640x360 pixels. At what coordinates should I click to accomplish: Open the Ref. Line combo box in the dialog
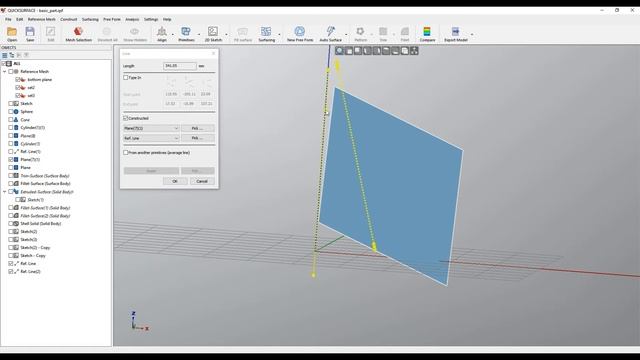[x=151, y=138]
